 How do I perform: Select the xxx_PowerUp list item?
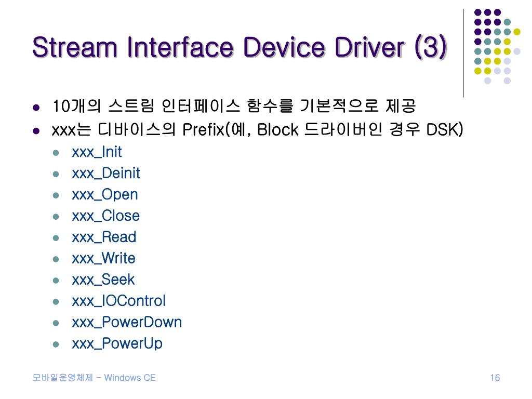[x=117, y=344]
